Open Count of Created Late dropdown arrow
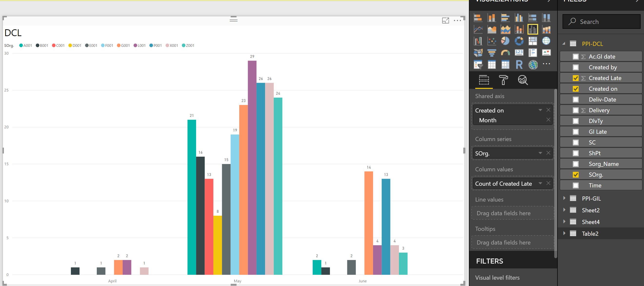This screenshot has height=286, width=644. point(540,183)
